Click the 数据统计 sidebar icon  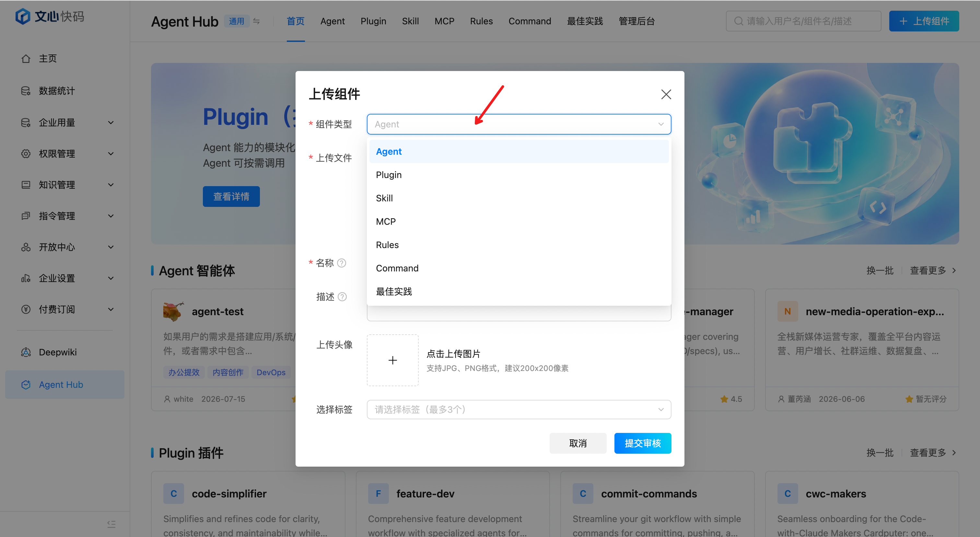26,90
